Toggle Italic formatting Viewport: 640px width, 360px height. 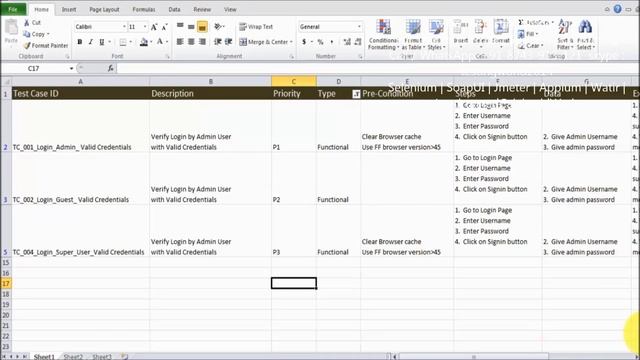pos(91,42)
